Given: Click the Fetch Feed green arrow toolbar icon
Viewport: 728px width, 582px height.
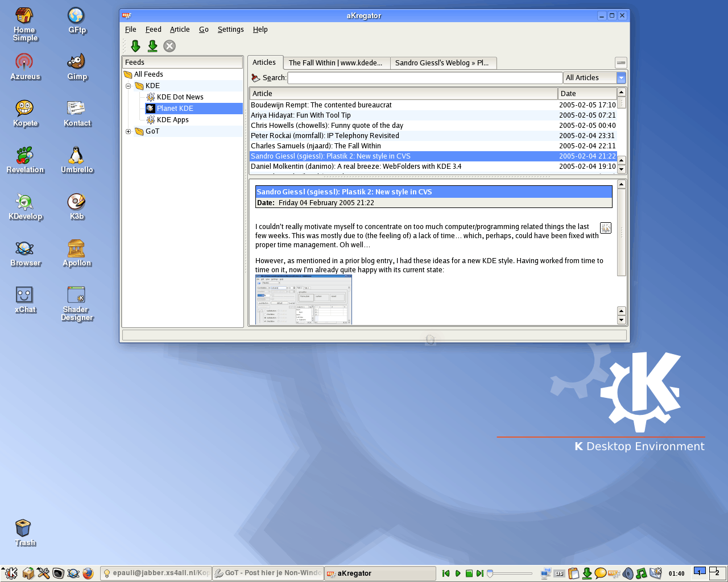Looking at the screenshot, I should (x=135, y=46).
